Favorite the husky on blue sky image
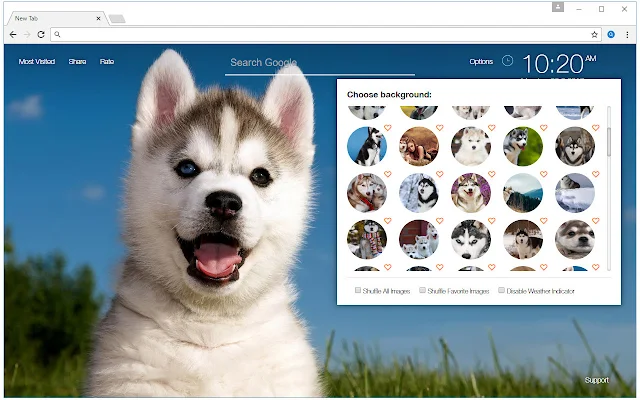The image size is (640, 400). [x=388, y=128]
